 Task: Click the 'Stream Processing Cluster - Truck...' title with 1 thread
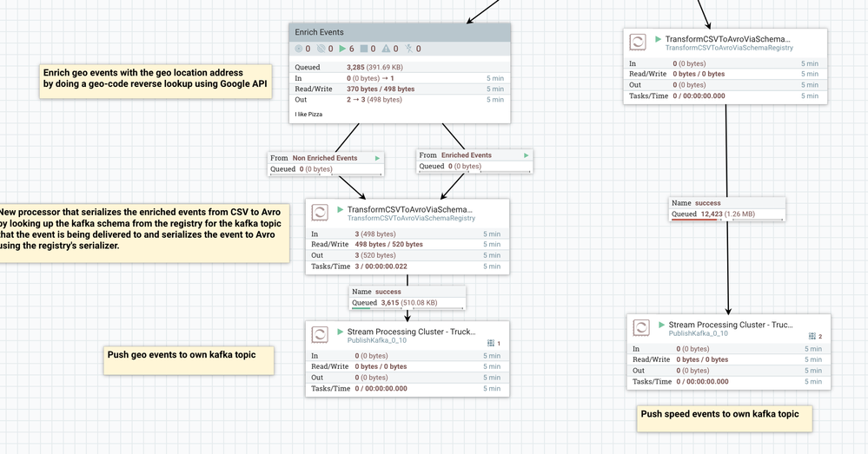pos(411,332)
